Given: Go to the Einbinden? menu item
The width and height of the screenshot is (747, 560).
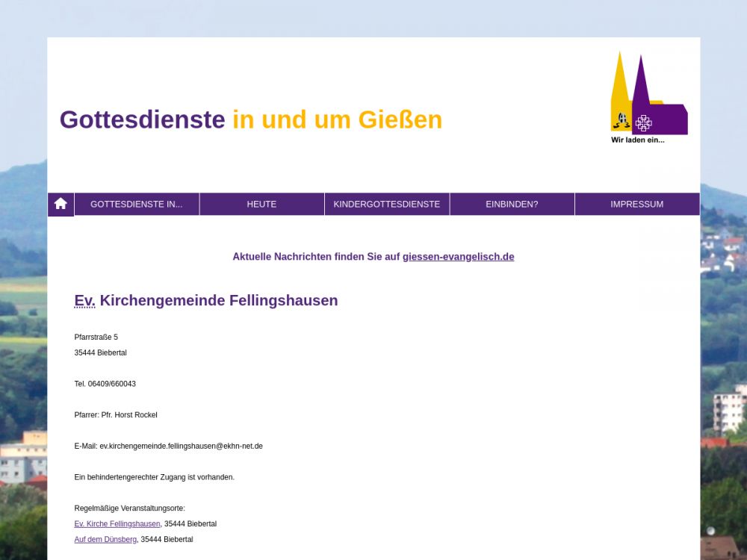Looking at the screenshot, I should pyautogui.click(x=512, y=204).
